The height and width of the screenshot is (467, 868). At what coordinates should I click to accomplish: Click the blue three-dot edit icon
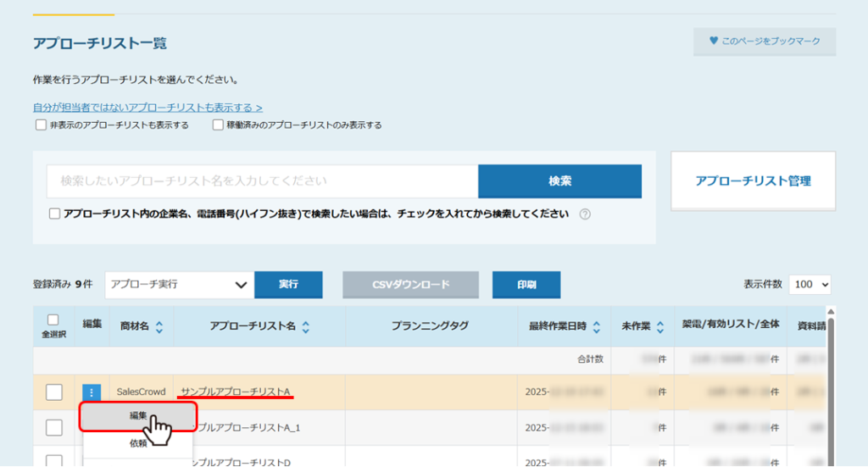92,392
